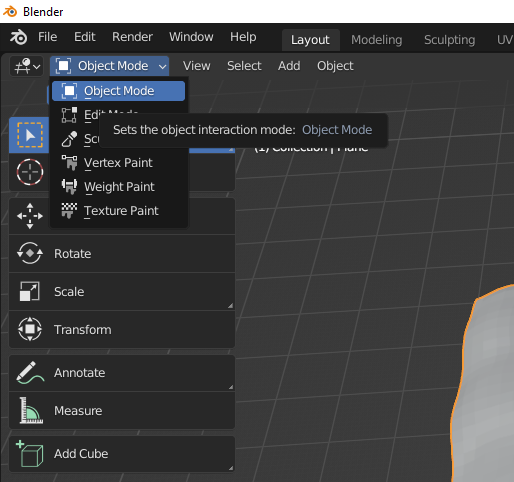Open the Window menu
514x482 pixels.
191,37
